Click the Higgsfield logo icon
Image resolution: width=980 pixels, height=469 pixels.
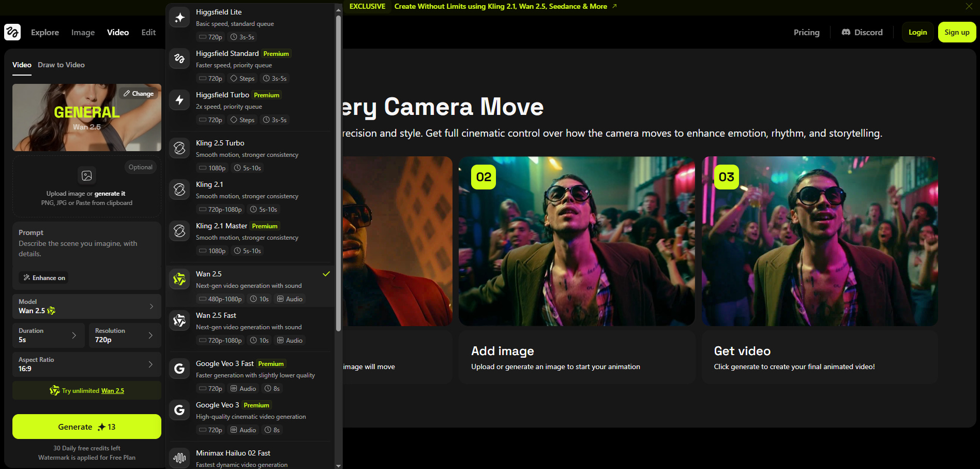pos(12,32)
